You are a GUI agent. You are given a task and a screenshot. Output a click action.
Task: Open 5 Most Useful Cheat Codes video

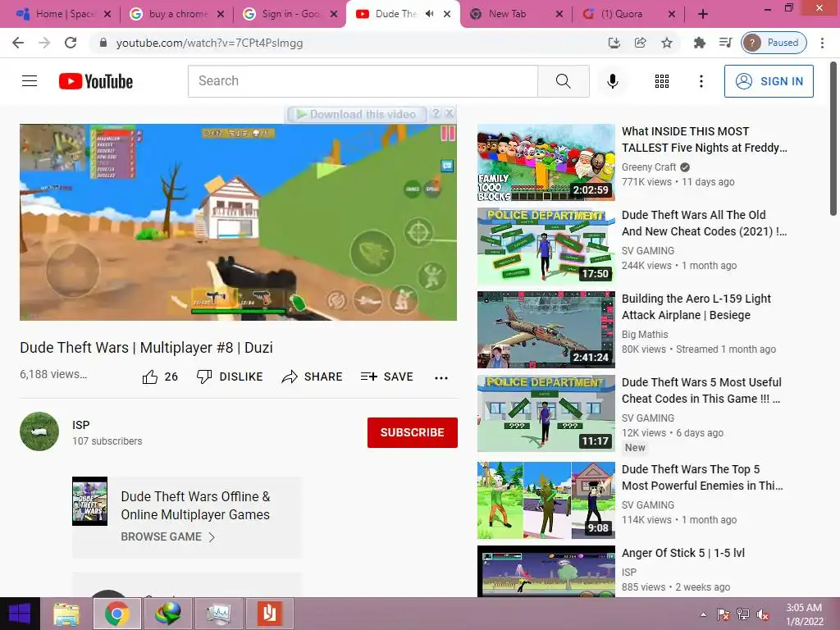[701, 390]
